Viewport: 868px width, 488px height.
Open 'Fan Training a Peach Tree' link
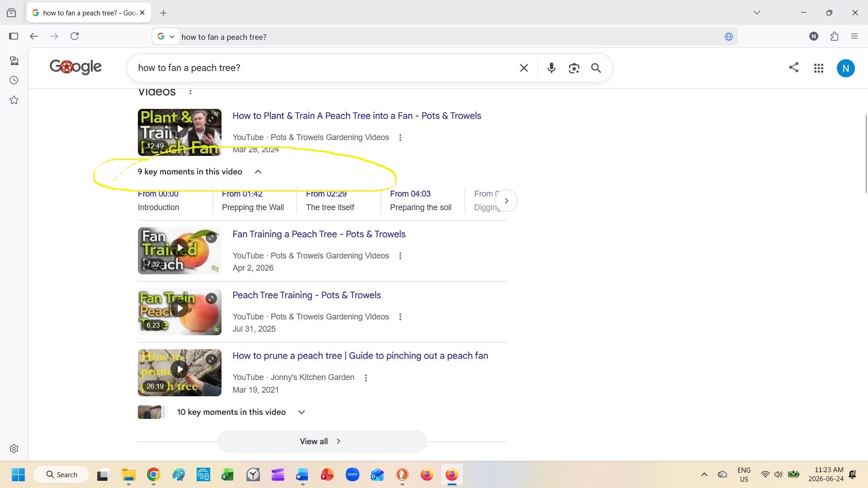point(319,234)
